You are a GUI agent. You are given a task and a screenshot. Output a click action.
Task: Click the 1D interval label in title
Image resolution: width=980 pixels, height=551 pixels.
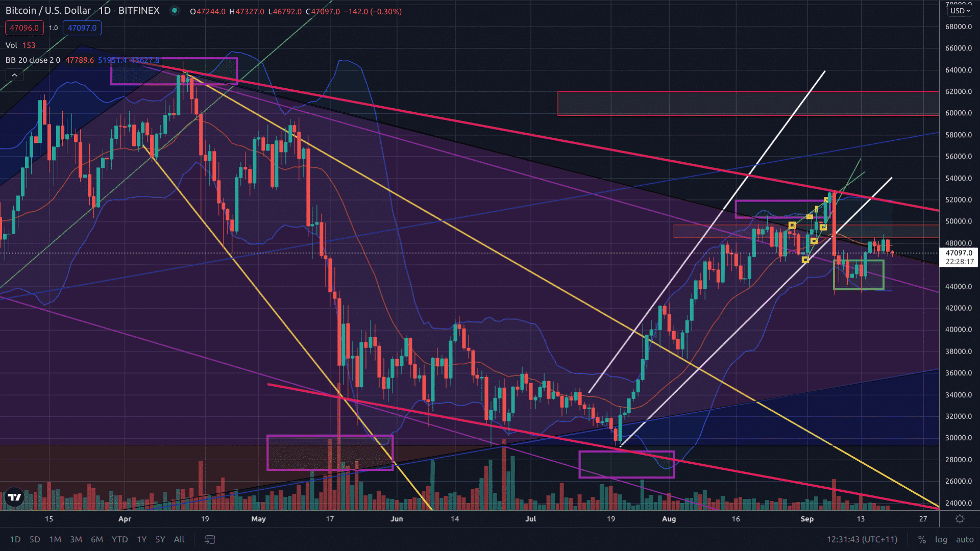(x=105, y=11)
